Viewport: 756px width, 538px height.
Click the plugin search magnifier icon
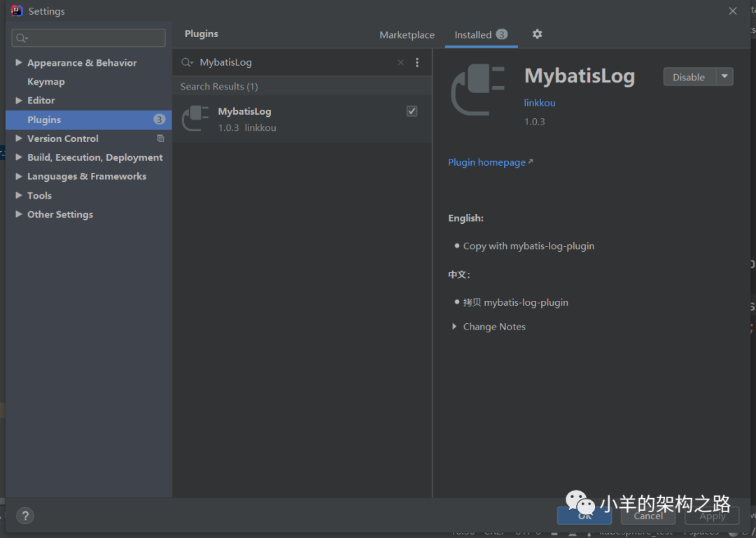point(187,63)
